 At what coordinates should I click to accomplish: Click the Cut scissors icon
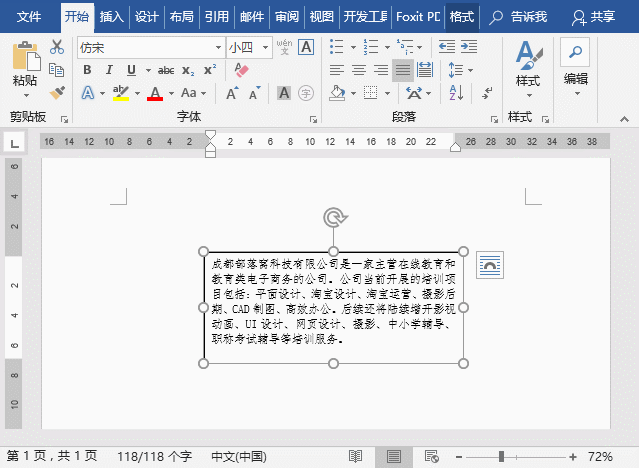(57, 47)
